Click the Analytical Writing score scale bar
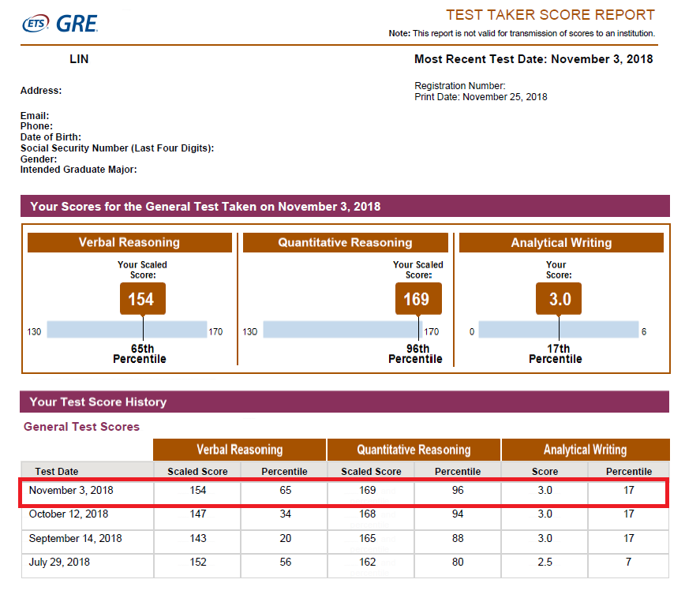The width and height of the screenshot is (700, 613). (559, 329)
